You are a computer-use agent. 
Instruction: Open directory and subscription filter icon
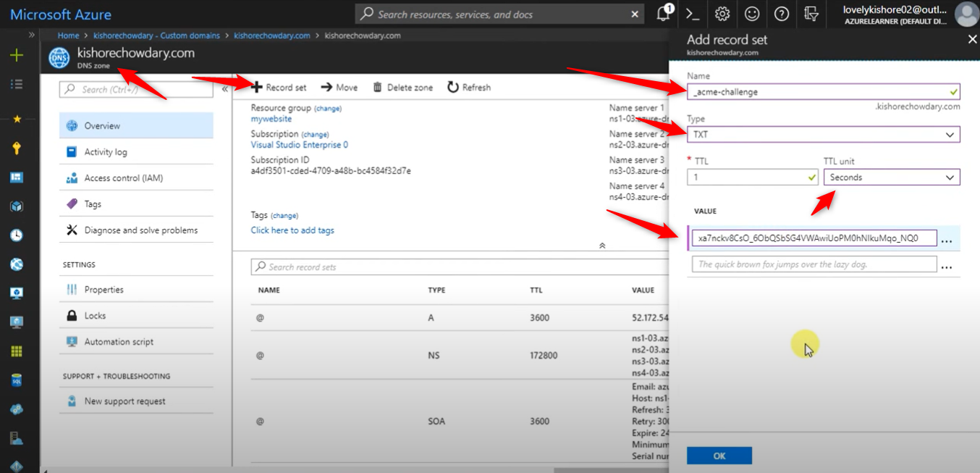pyautogui.click(x=811, y=14)
